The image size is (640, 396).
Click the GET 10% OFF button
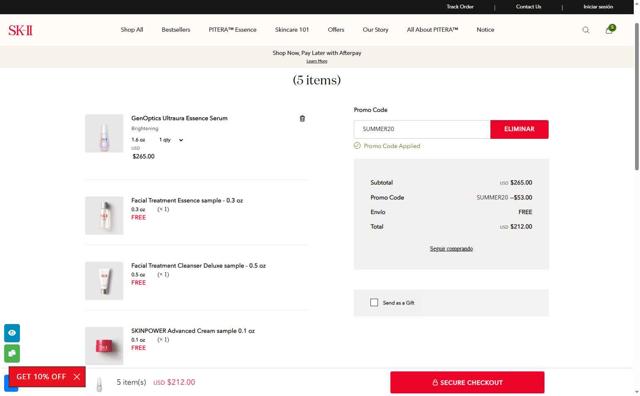coord(41,377)
